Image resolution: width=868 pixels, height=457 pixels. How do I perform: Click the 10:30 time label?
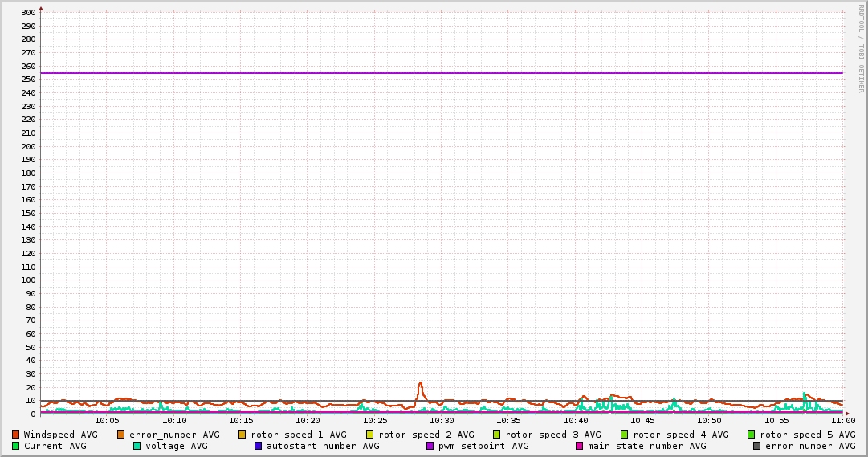pyautogui.click(x=442, y=421)
